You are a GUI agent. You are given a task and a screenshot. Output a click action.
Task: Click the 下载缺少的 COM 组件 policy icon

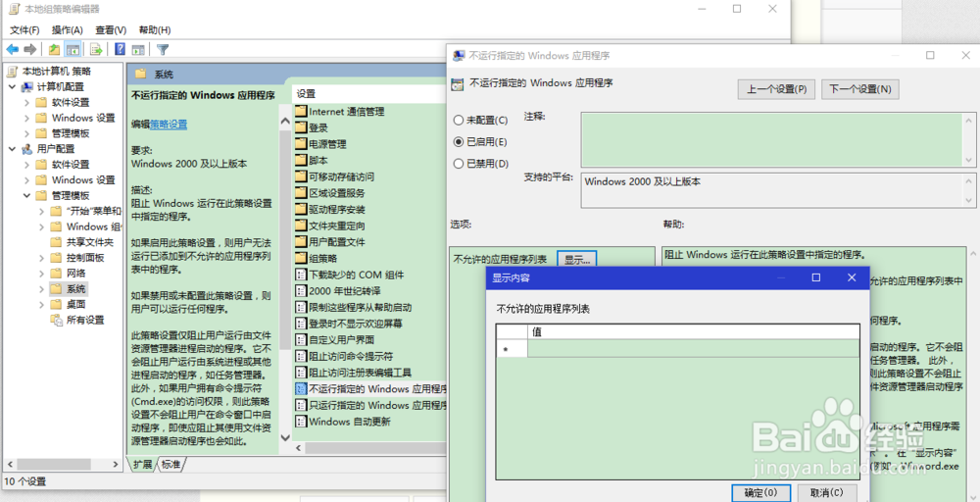click(301, 275)
